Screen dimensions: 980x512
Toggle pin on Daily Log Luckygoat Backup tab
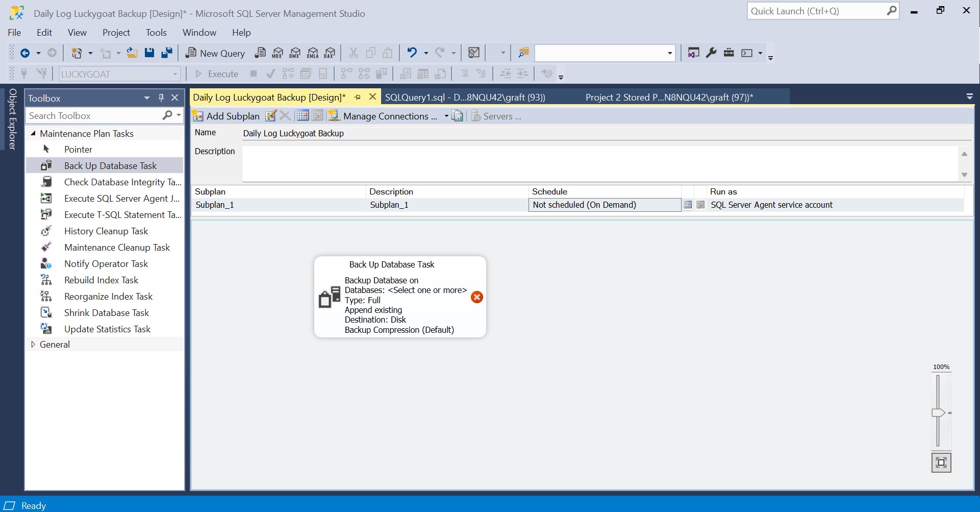coord(358,97)
